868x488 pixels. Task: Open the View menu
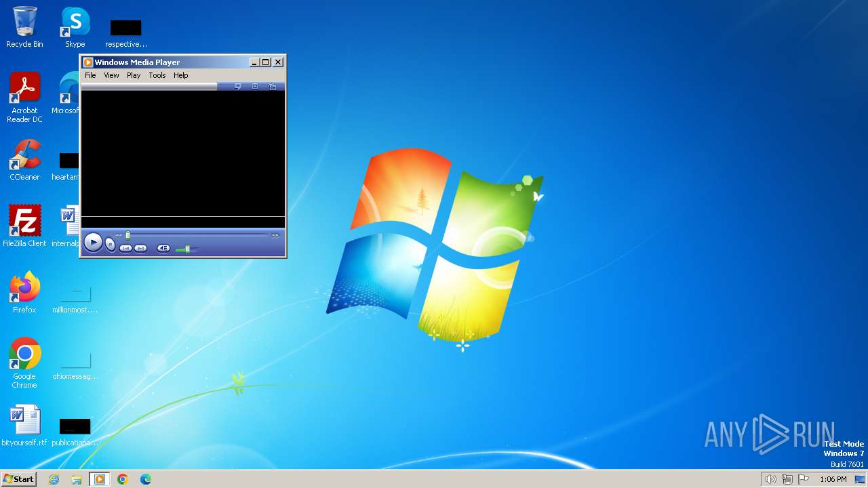pos(111,75)
